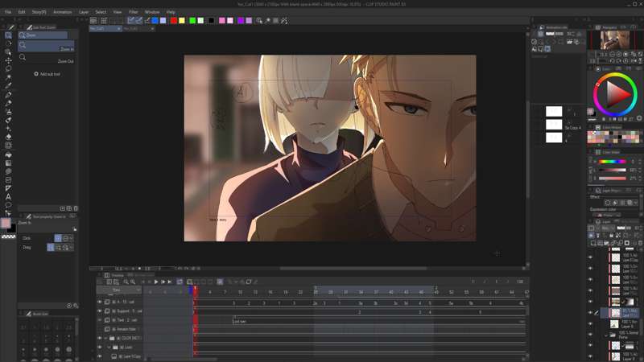
Task: Open the File menu
Action: pyautogui.click(x=8, y=12)
